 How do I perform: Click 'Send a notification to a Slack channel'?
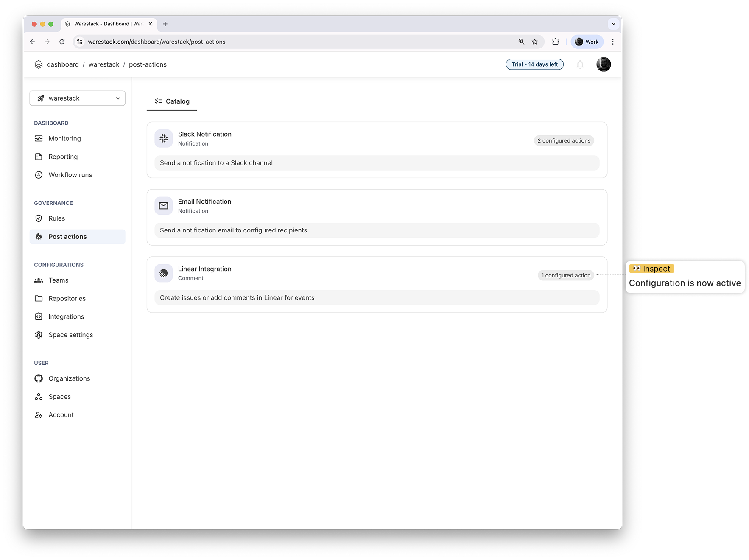[216, 163]
